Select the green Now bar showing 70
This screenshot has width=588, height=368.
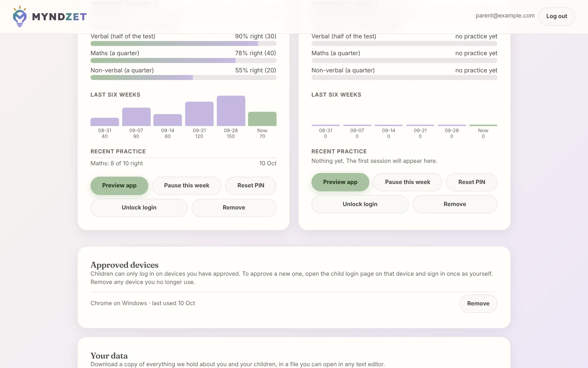[x=262, y=119]
